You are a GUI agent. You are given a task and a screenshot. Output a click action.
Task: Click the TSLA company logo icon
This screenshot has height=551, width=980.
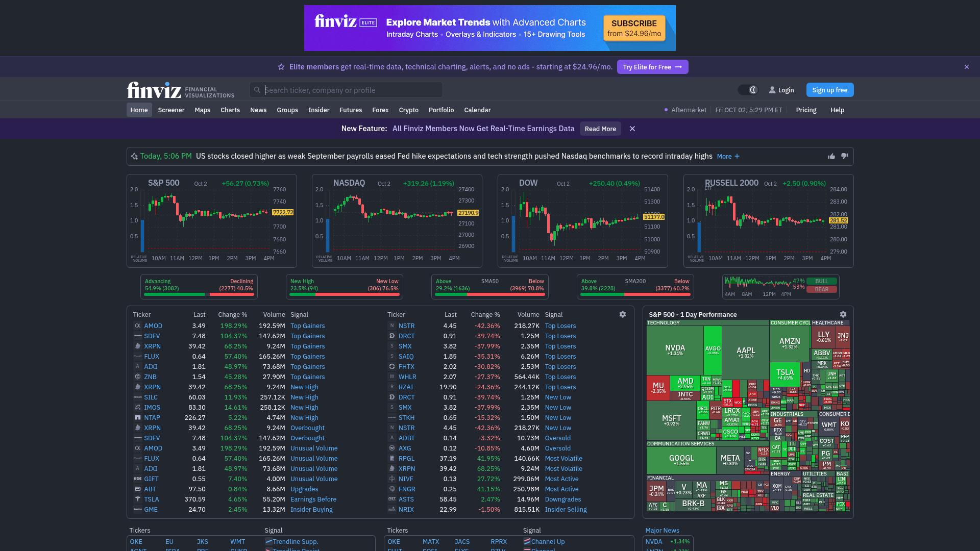tap(137, 499)
